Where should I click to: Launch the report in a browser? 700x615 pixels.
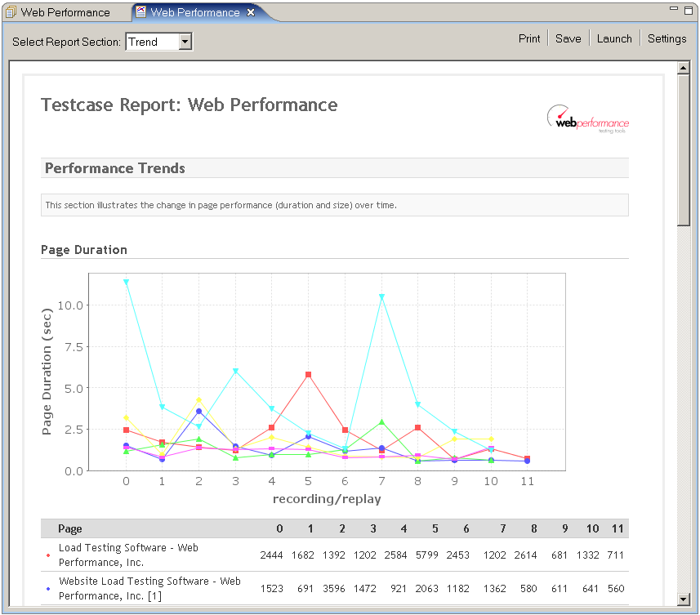pyautogui.click(x=614, y=39)
